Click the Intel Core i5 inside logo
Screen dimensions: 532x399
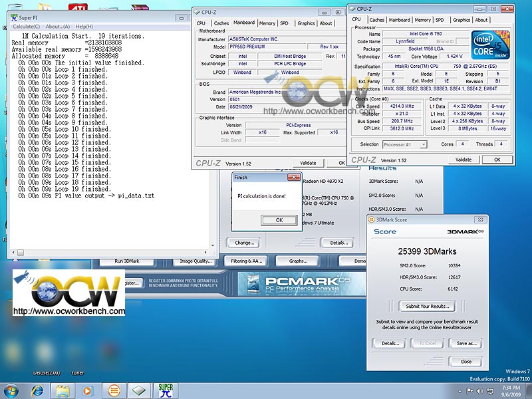click(490, 45)
